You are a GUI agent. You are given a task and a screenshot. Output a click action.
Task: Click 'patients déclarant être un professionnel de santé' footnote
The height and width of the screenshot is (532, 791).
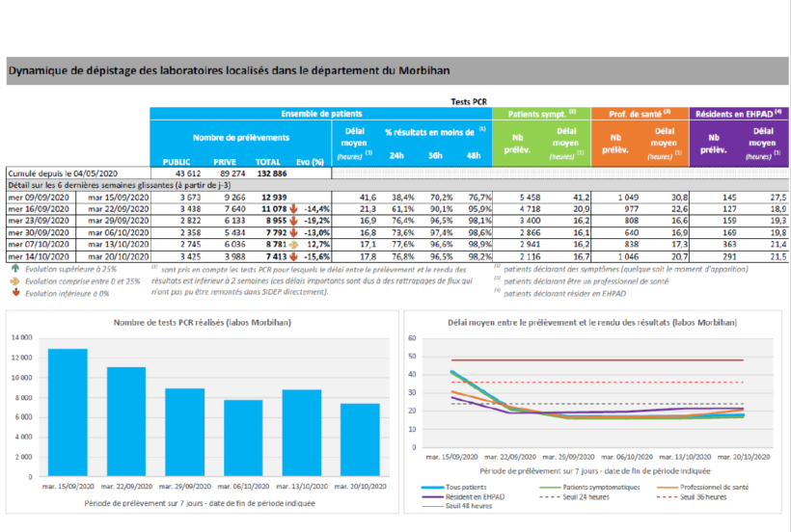coord(586,281)
